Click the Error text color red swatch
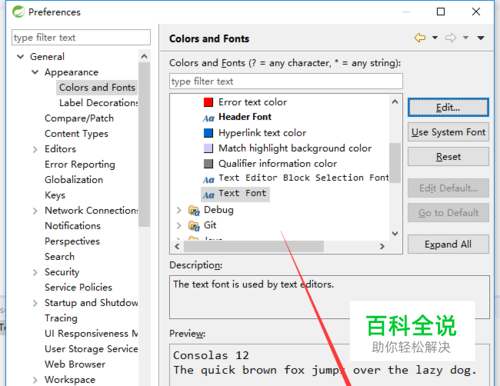The width and height of the screenshot is (500, 386). [x=208, y=102]
